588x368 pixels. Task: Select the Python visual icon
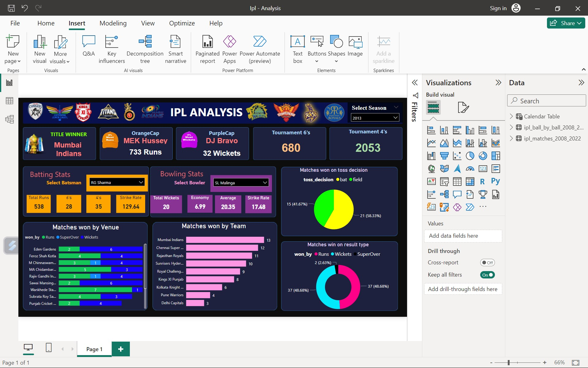pos(496,181)
